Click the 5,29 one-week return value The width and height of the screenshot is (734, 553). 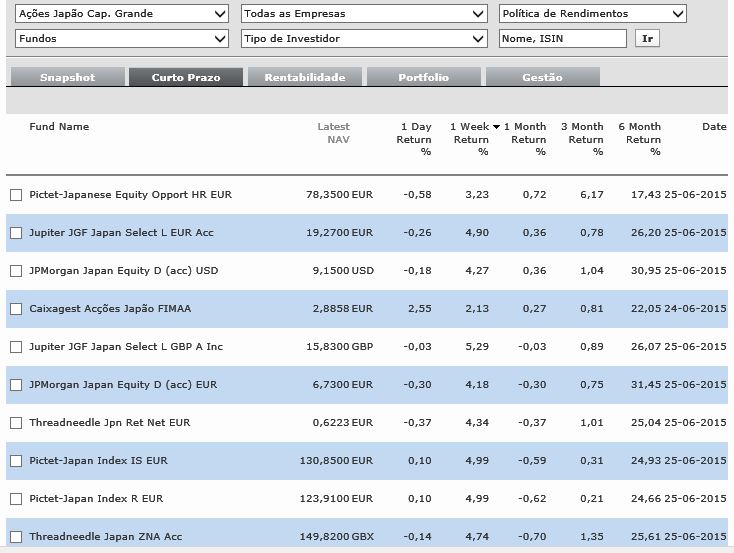pyautogui.click(x=477, y=347)
